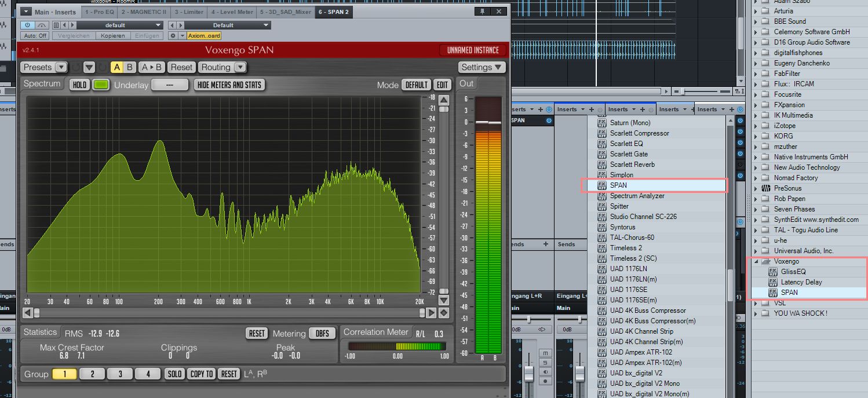Switch to the 5 - 3D_SAD_Mixer tab
This screenshot has height=398, width=868.
(285, 12)
